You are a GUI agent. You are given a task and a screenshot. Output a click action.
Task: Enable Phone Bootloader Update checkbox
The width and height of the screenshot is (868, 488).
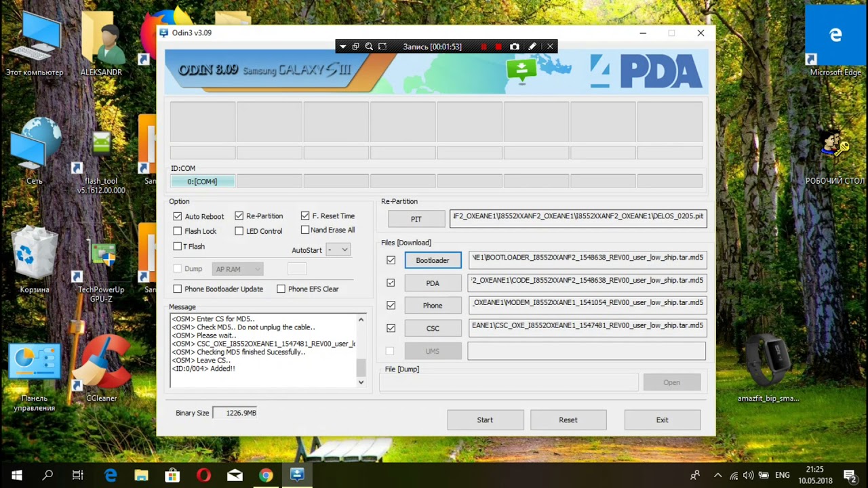[x=178, y=289]
